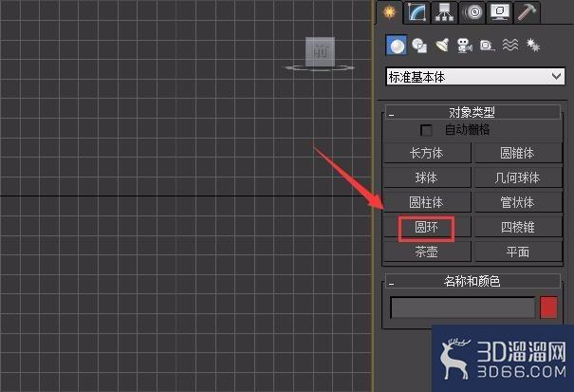Click the 茶壶 button
Viewport: 574px width, 392px height.
click(x=427, y=252)
